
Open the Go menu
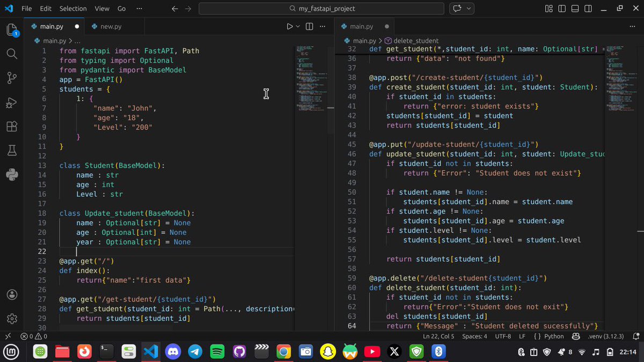point(122,9)
